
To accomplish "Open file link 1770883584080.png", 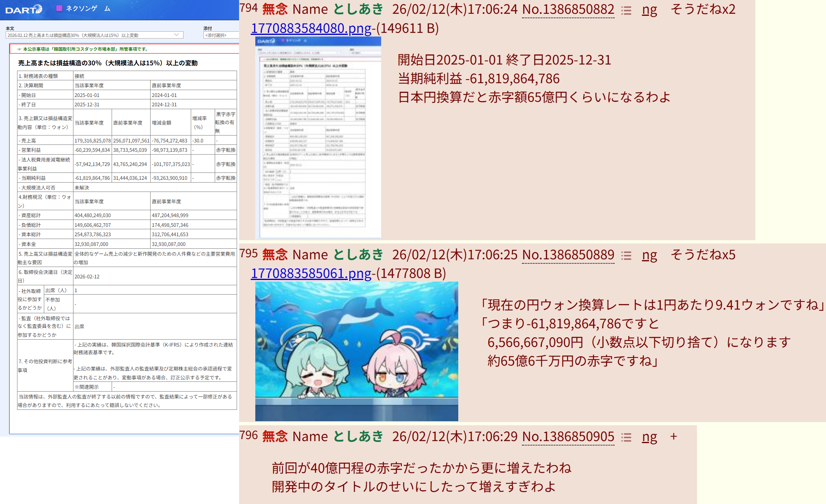I will pos(311,28).
